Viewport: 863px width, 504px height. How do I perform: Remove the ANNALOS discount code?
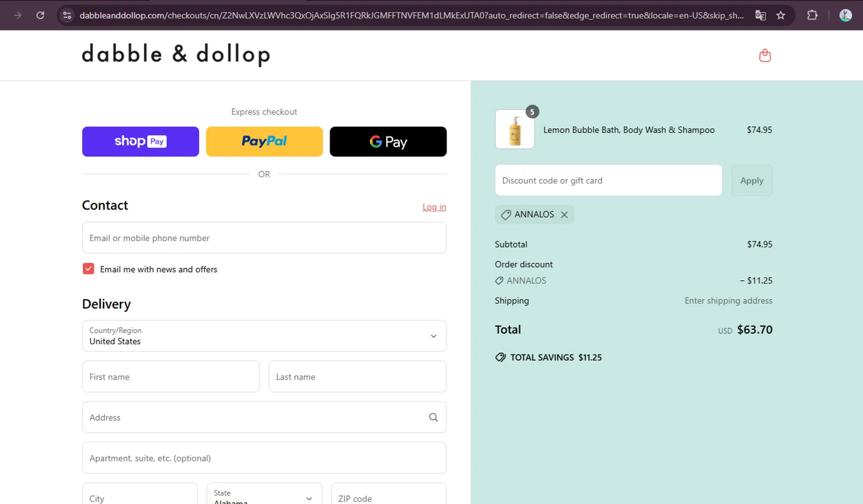coord(564,215)
